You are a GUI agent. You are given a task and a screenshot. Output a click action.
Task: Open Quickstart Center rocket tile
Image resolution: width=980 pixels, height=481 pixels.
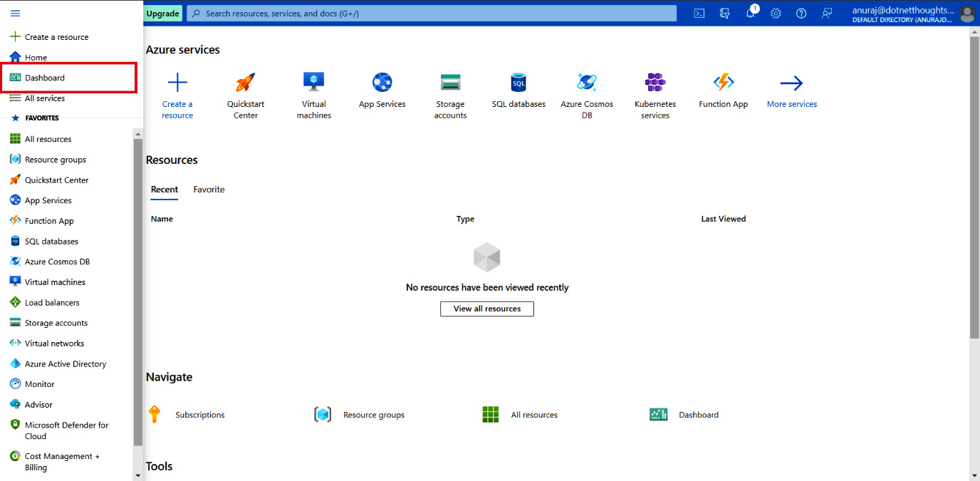coord(246,95)
